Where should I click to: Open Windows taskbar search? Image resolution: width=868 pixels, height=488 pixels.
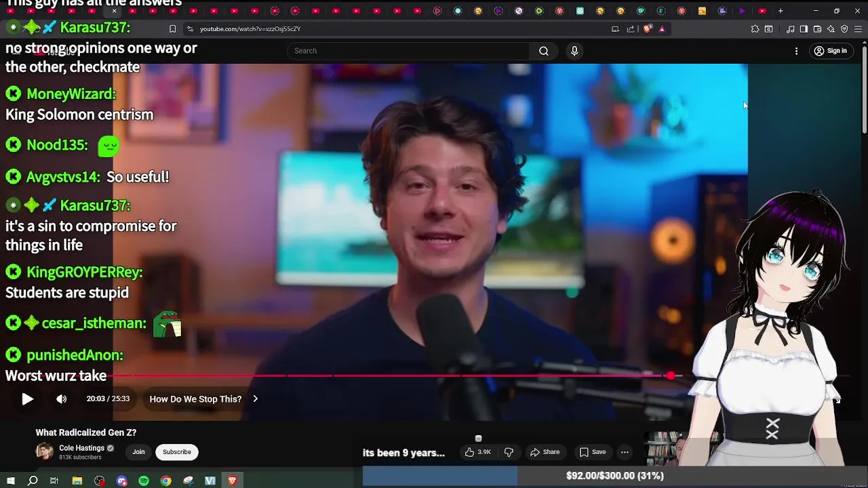click(33, 481)
